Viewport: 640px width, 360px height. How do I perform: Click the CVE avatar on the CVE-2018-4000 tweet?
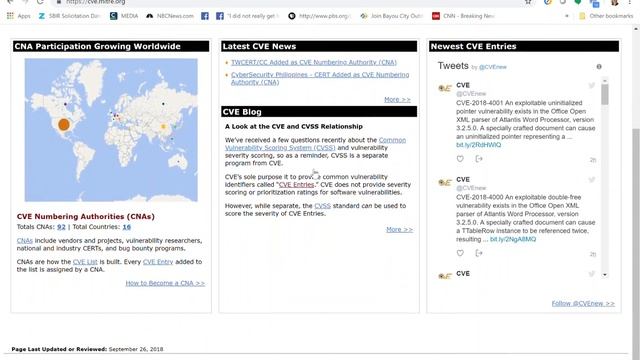click(x=444, y=182)
